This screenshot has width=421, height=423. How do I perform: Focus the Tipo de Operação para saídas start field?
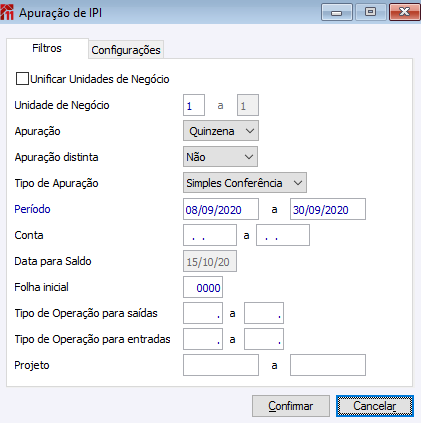pyautogui.click(x=203, y=313)
